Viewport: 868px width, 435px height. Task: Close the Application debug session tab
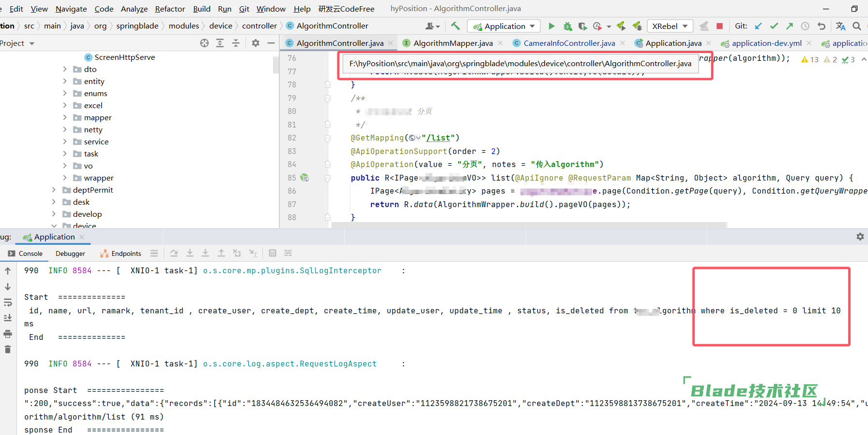click(82, 237)
